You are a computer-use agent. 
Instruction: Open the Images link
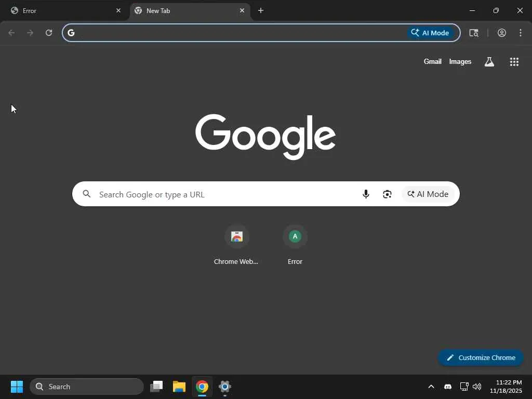click(x=460, y=61)
